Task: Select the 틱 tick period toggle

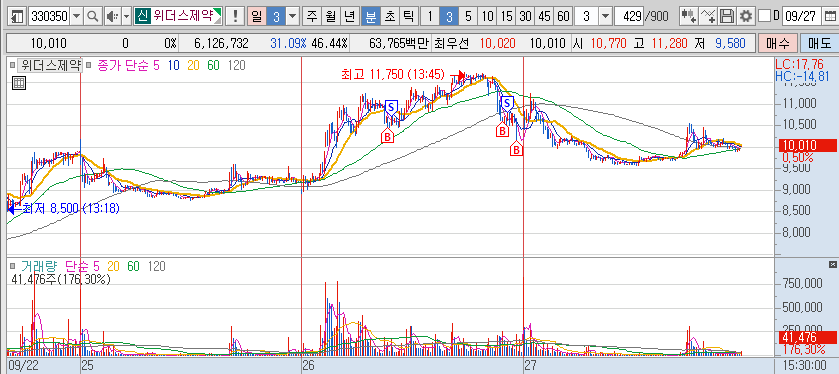Action: coord(408,17)
